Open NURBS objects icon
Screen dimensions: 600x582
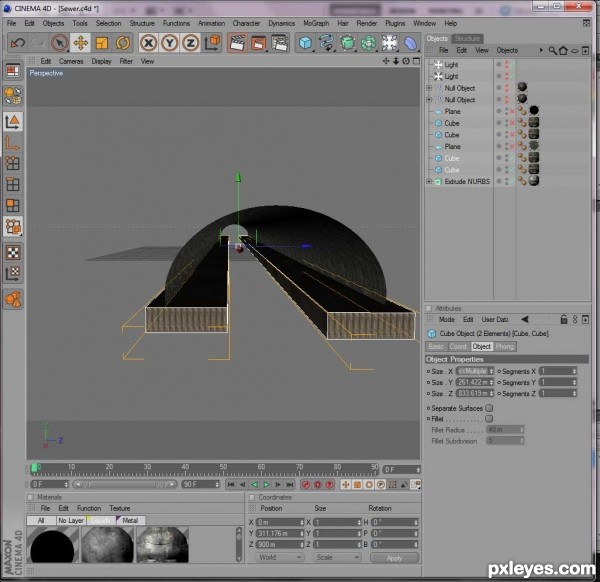[347, 43]
